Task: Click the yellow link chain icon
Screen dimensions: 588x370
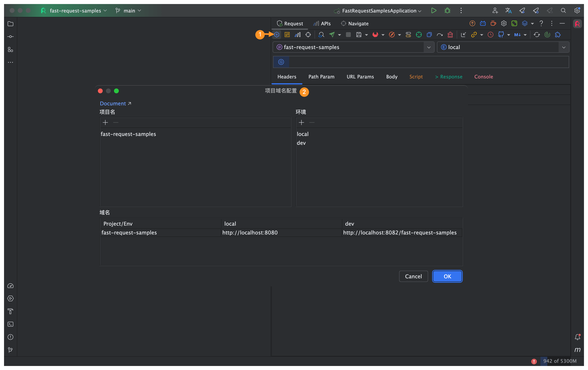Action: pyautogui.click(x=474, y=35)
